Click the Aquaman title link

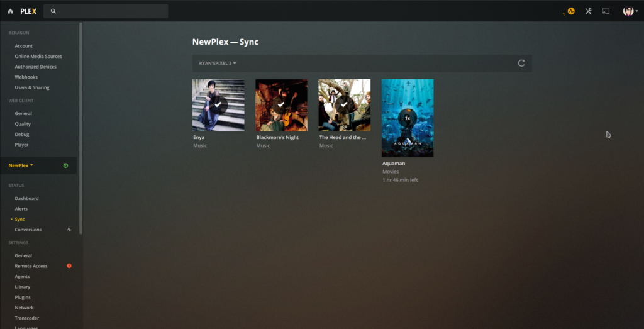pos(394,163)
